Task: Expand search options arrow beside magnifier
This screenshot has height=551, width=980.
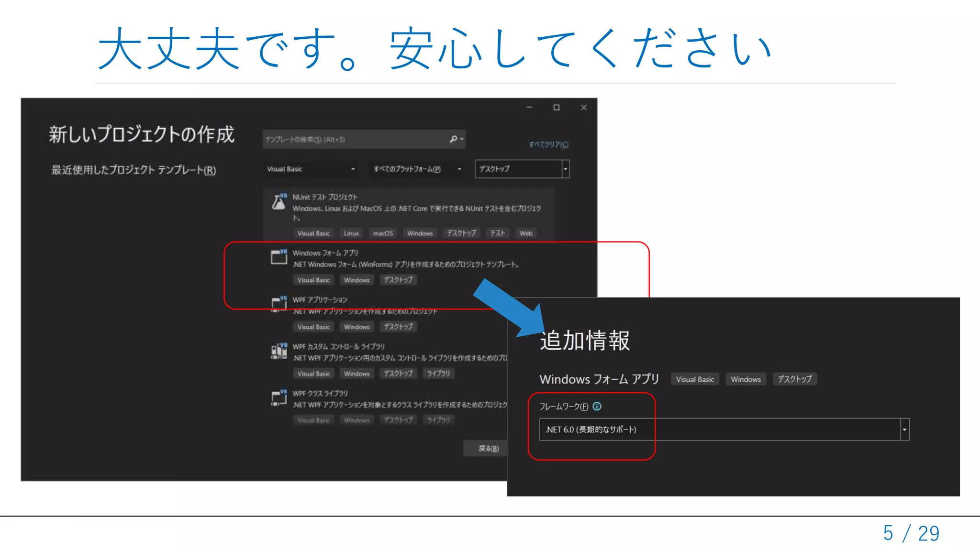Action: coord(462,139)
